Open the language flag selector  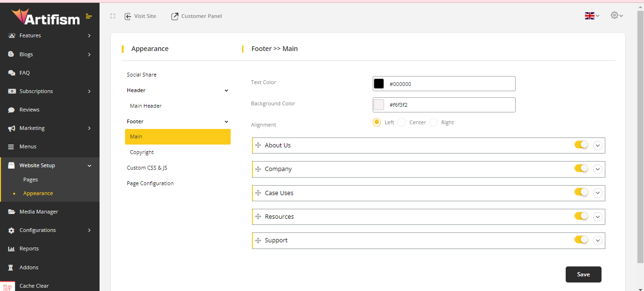[592, 16]
